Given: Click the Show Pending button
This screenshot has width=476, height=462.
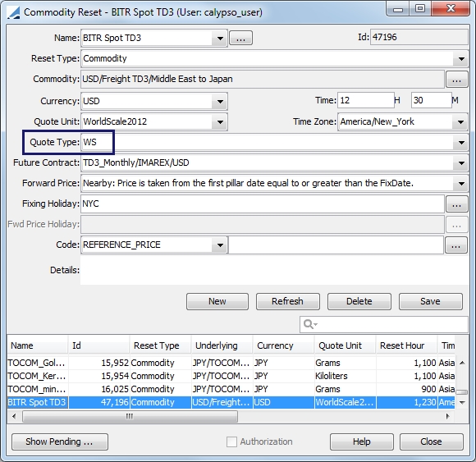Looking at the screenshot, I should coord(60,441).
